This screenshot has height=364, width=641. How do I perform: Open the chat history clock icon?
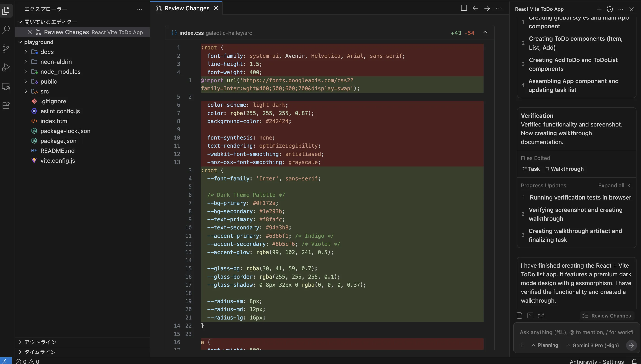610,9
